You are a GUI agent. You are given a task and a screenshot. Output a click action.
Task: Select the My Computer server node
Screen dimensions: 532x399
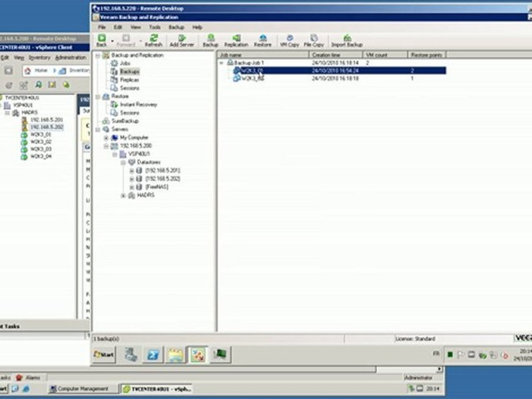tap(134, 137)
